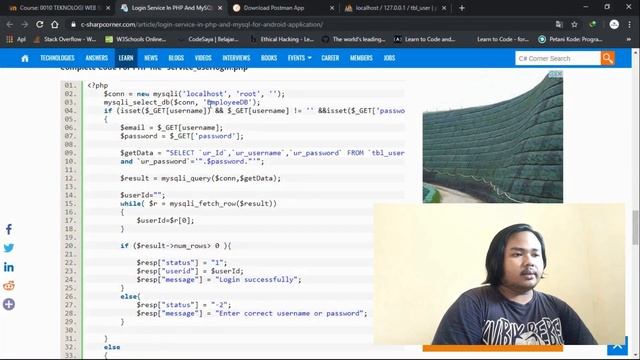The height and width of the screenshot is (360, 640).
Task: Open Blogs section
Action: tap(176, 58)
